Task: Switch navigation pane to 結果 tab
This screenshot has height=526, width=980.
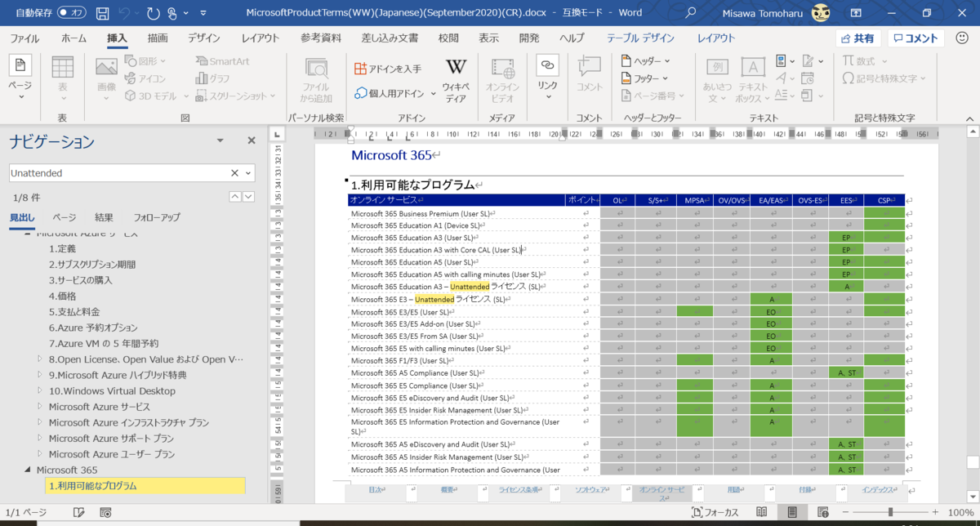Action: click(105, 217)
